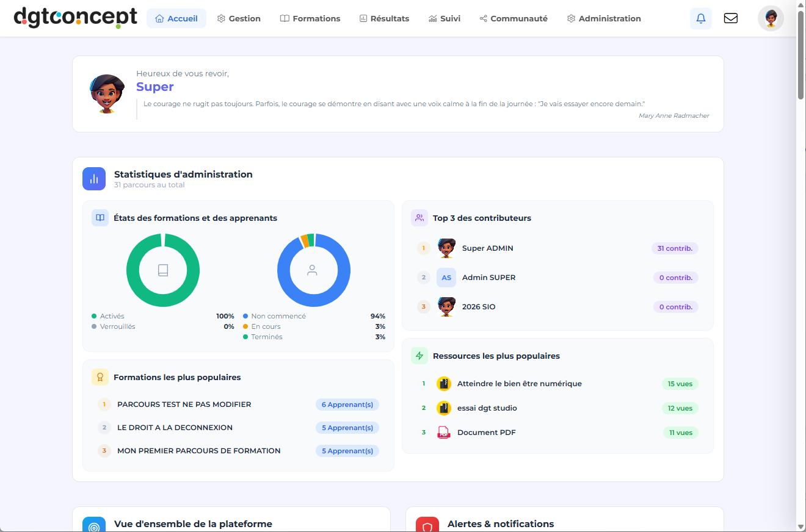Image resolution: width=806 pixels, height=532 pixels.
Task: Click the icon for Atteindre le bien être numérique
Action: [x=444, y=384]
